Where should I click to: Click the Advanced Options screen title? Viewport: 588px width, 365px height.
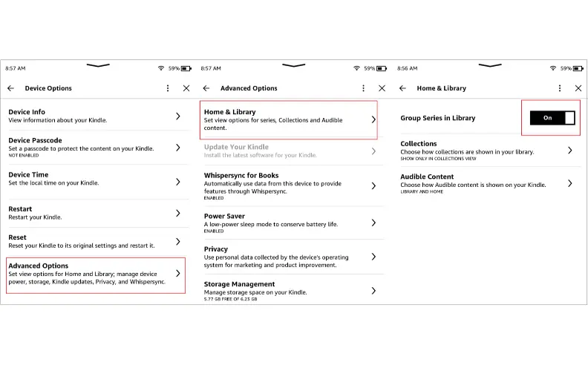[249, 88]
